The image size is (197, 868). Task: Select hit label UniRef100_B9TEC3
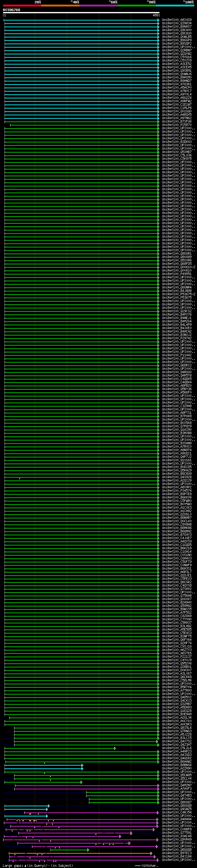click(177, 853)
